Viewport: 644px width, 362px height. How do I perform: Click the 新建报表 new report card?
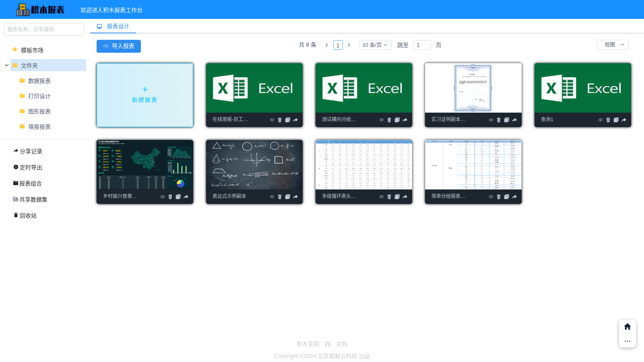click(145, 95)
